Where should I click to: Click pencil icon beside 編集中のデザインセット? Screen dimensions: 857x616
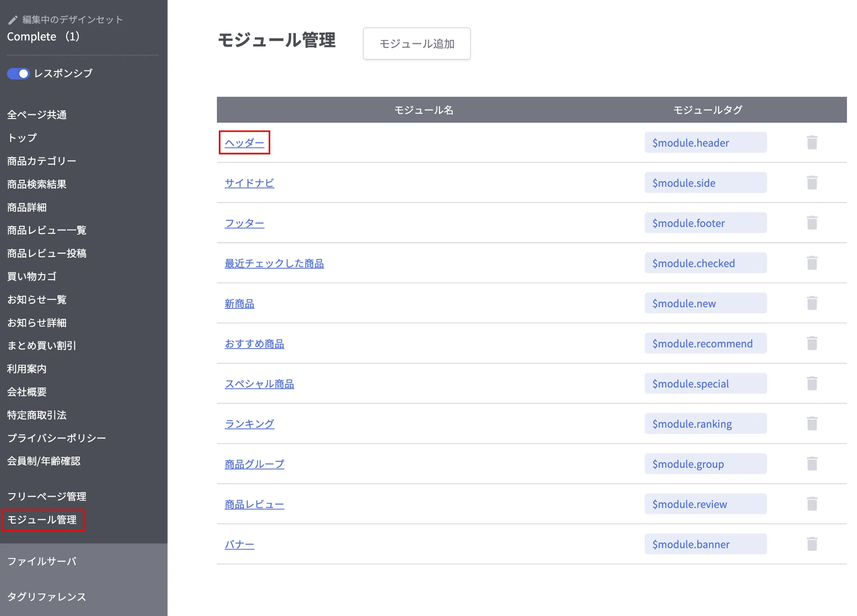tap(13, 20)
